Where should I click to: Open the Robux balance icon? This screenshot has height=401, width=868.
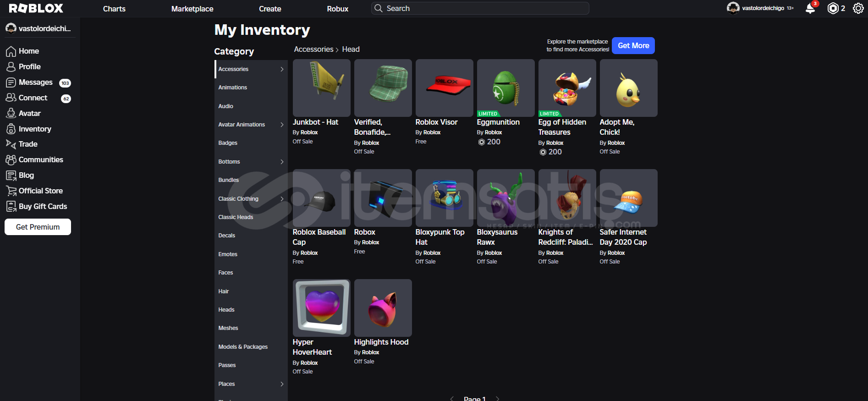833,8
